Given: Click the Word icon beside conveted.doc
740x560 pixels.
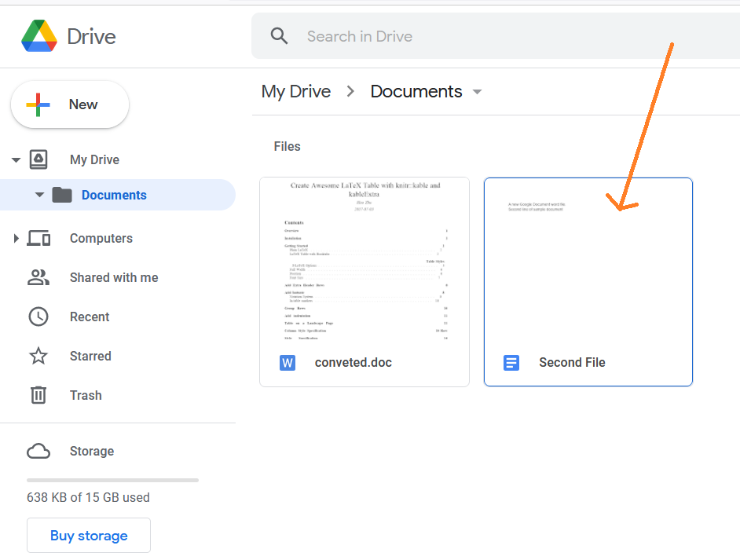Looking at the screenshot, I should tap(288, 363).
